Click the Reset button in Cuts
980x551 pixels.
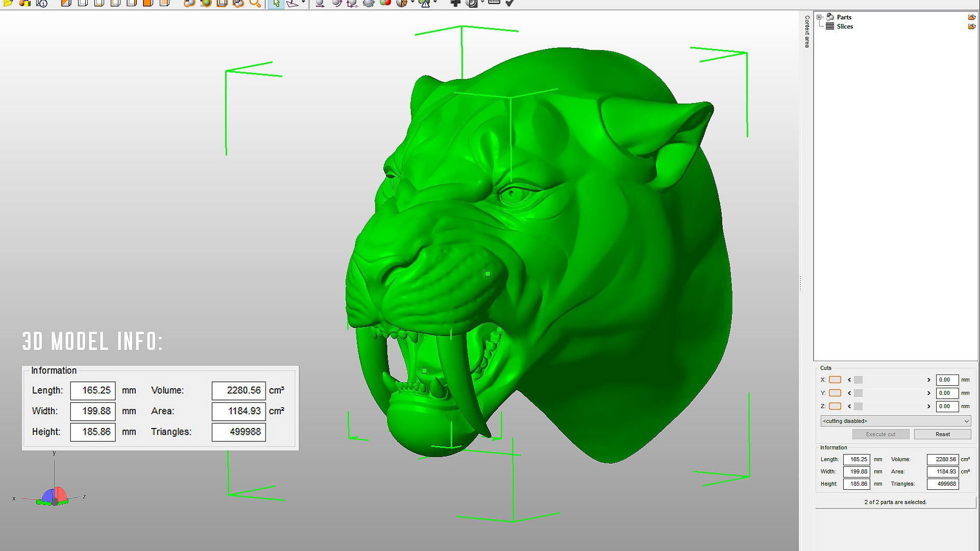coord(942,434)
